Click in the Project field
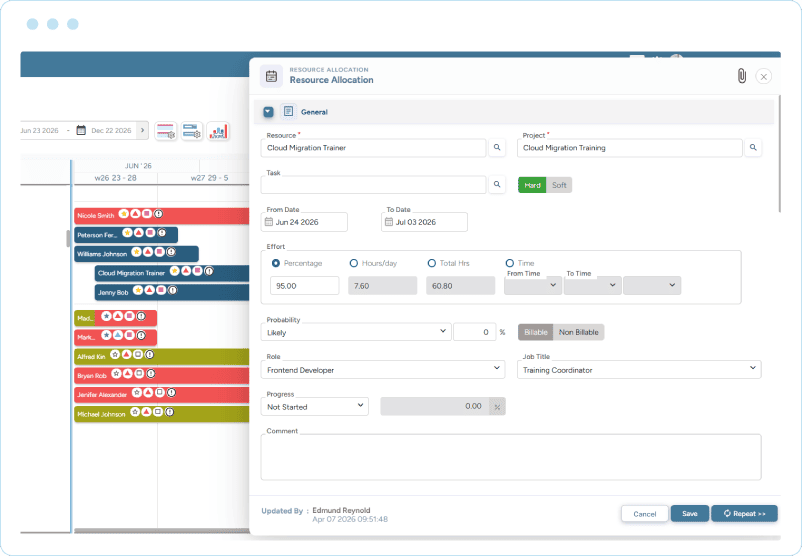The height and width of the screenshot is (556, 802). pos(629,148)
